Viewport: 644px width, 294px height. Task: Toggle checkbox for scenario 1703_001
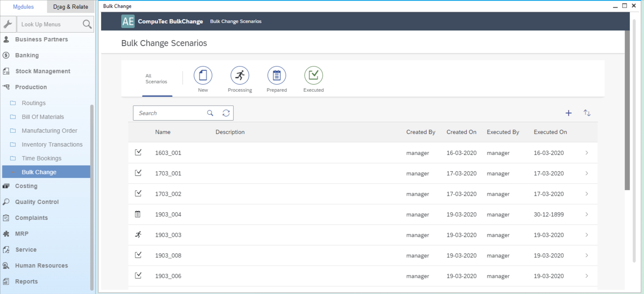[x=138, y=173]
